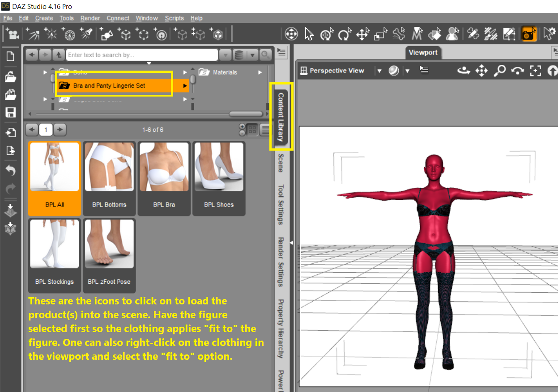Increase thumbnail size with plus button
The height and width of the screenshot is (392, 558).
pos(242,126)
